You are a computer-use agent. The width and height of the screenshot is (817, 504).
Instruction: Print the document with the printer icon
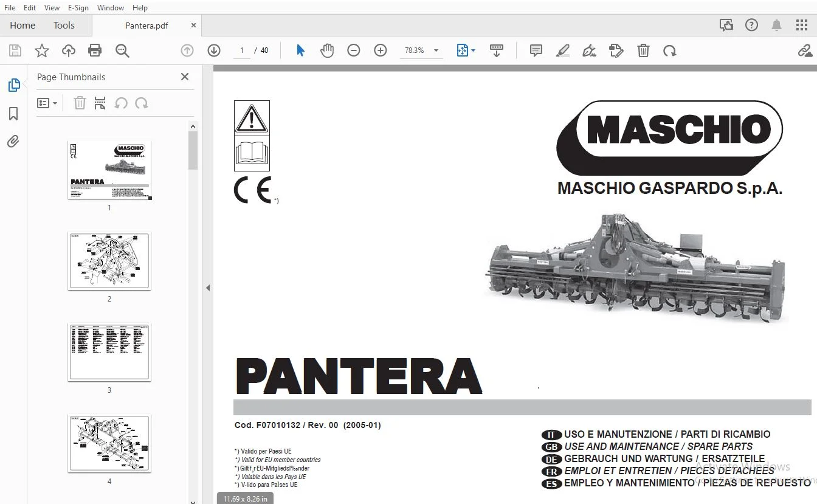pyautogui.click(x=95, y=50)
